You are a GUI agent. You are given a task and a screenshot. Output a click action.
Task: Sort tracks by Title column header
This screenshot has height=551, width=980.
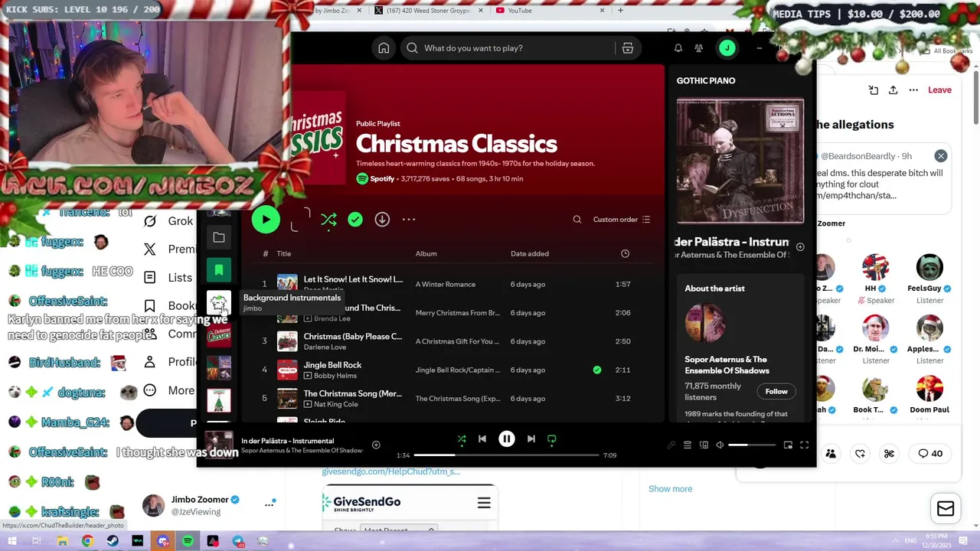point(284,253)
